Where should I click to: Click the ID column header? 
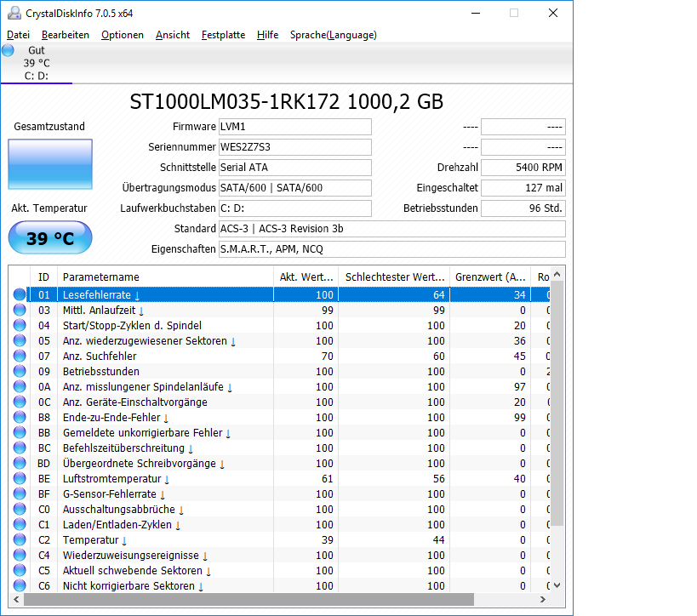click(x=43, y=277)
